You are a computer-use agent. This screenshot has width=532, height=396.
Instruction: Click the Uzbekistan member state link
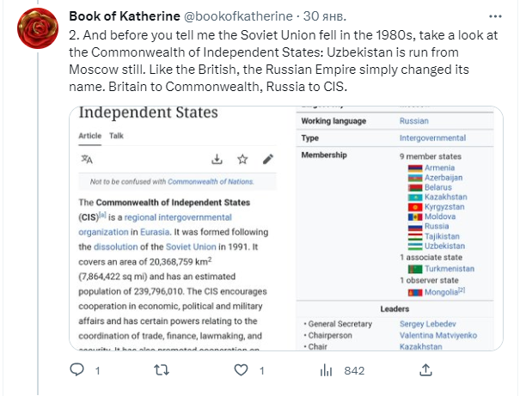[x=444, y=246]
